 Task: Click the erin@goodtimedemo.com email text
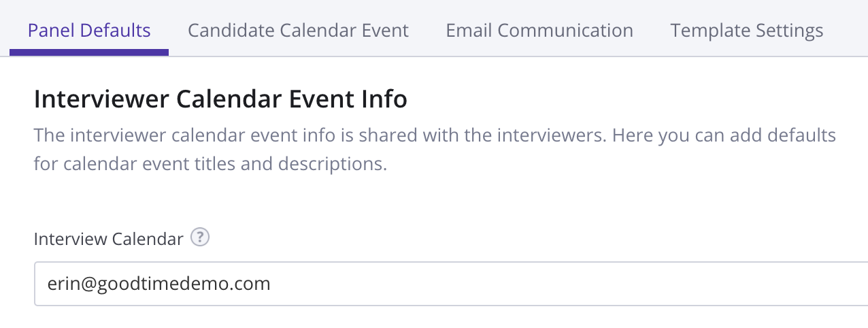pyautogui.click(x=158, y=284)
